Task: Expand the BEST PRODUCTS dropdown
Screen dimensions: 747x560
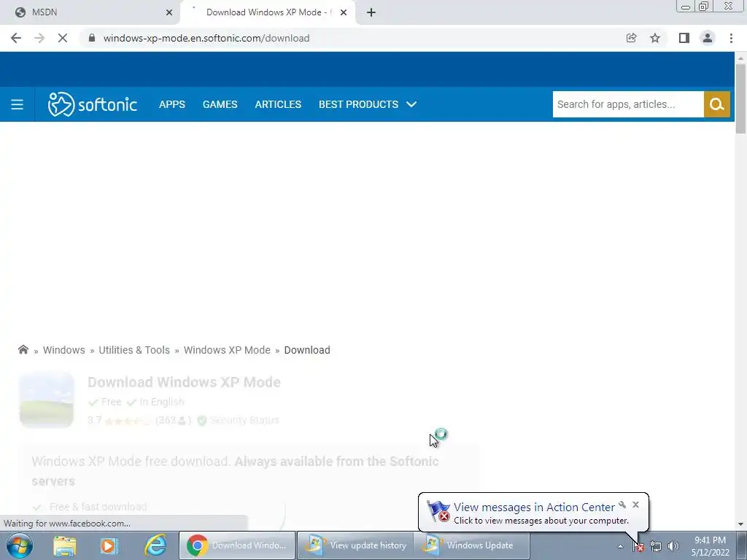Action: (x=368, y=104)
